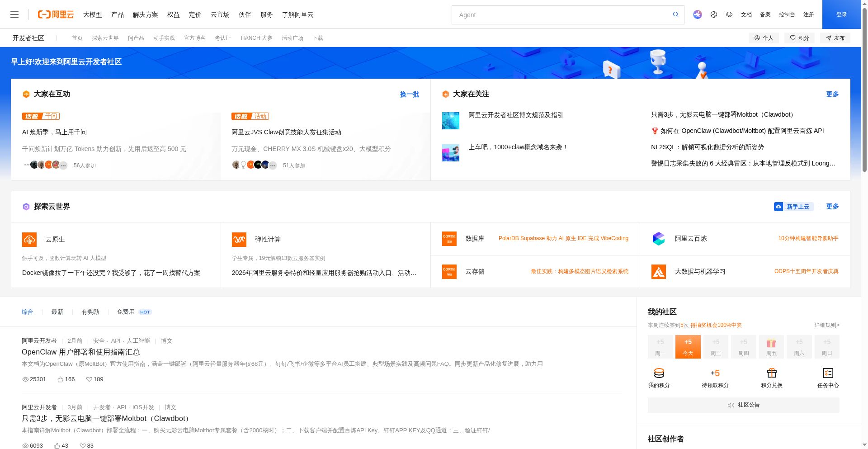Open the 个人 personal profile icon
Viewport: 868px width, 449px height.
[757, 38]
